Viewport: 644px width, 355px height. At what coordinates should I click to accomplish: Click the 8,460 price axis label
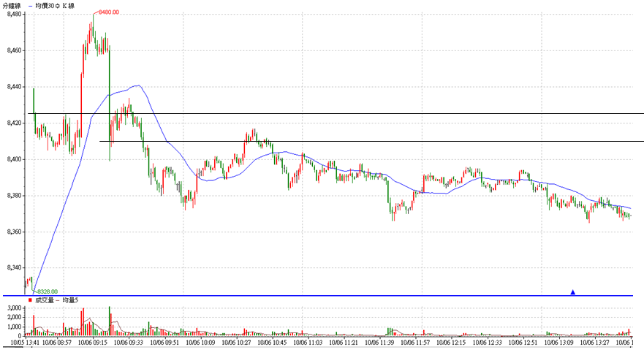(x=14, y=50)
